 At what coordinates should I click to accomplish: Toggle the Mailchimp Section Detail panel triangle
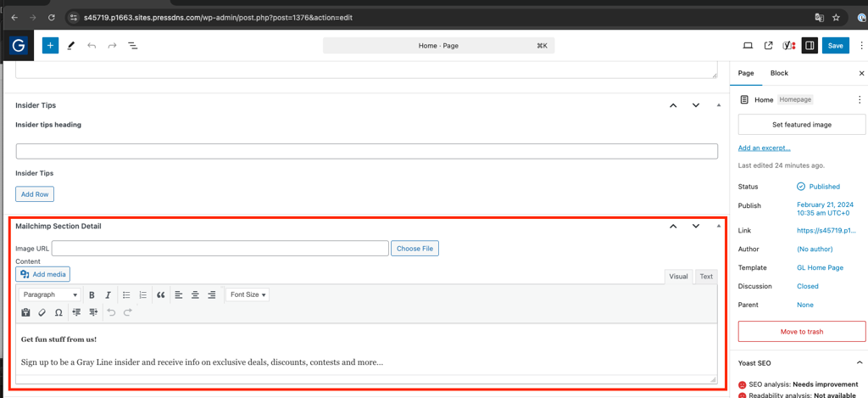[719, 227]
